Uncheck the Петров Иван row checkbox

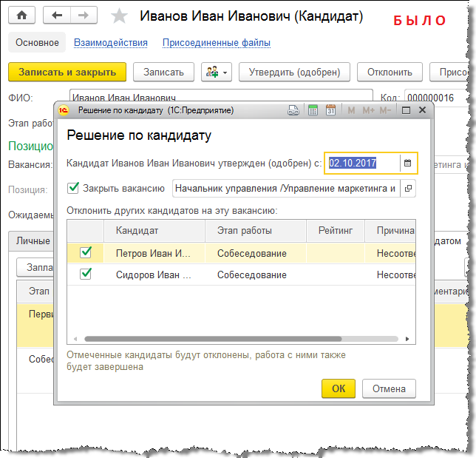86,252
